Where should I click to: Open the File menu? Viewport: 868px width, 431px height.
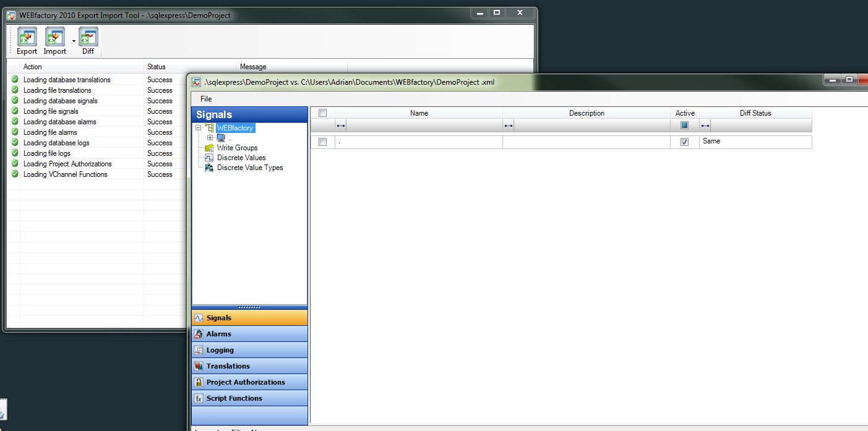[206, 99]
